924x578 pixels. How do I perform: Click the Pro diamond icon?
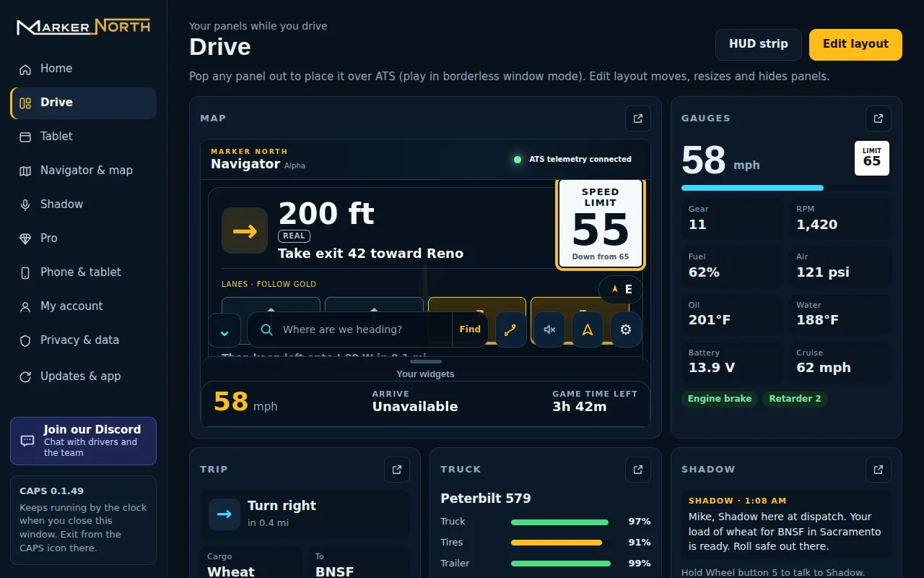click(25, 238)
